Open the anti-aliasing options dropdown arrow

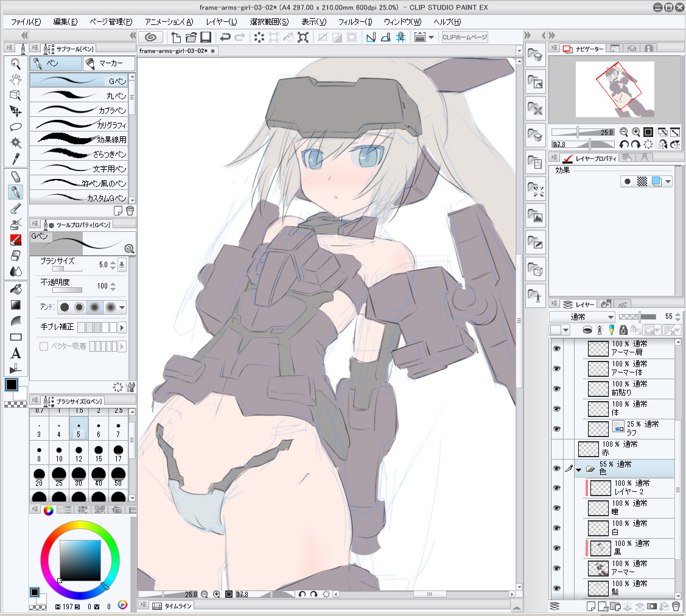click(x=122, y=307)
